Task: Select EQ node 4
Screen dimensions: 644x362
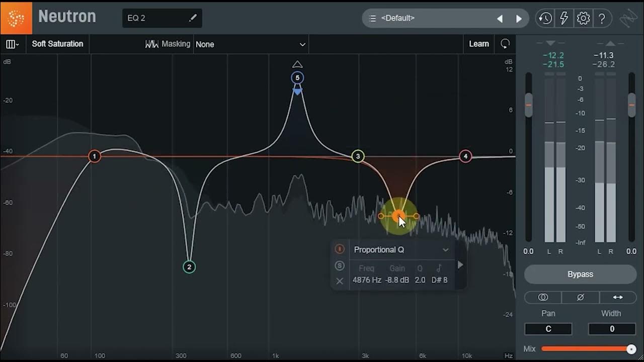Action: [465, 156]
